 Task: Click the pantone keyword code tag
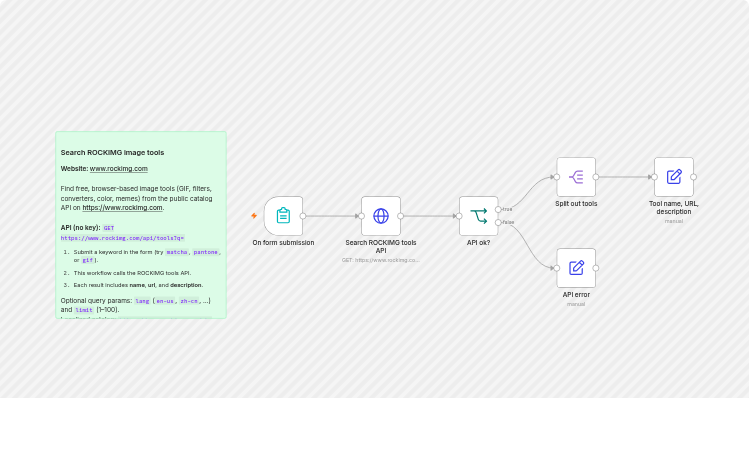pos(205,252)
